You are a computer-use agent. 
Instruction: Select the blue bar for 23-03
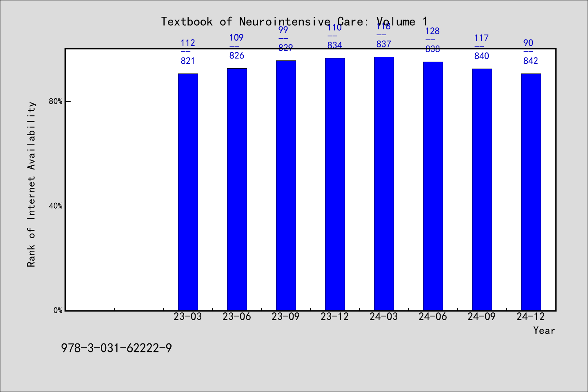tap(188, 192)
